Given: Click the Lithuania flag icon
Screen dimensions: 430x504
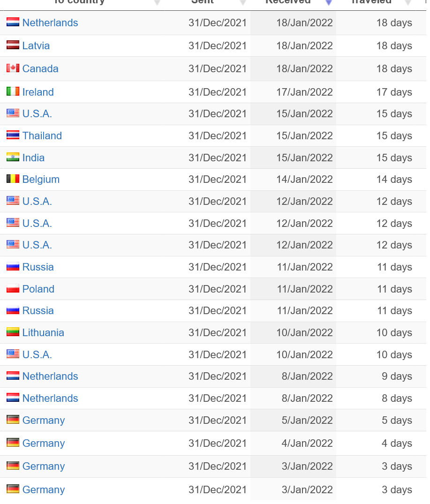Looking at the screenshot, I should click(13, 332).
